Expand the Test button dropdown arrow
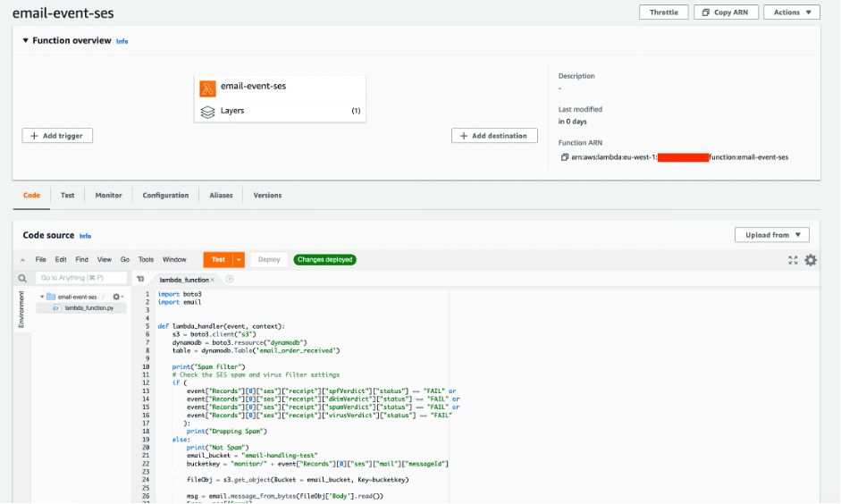Viewport: 841px width, 504px height. click(x=239, y=259)
